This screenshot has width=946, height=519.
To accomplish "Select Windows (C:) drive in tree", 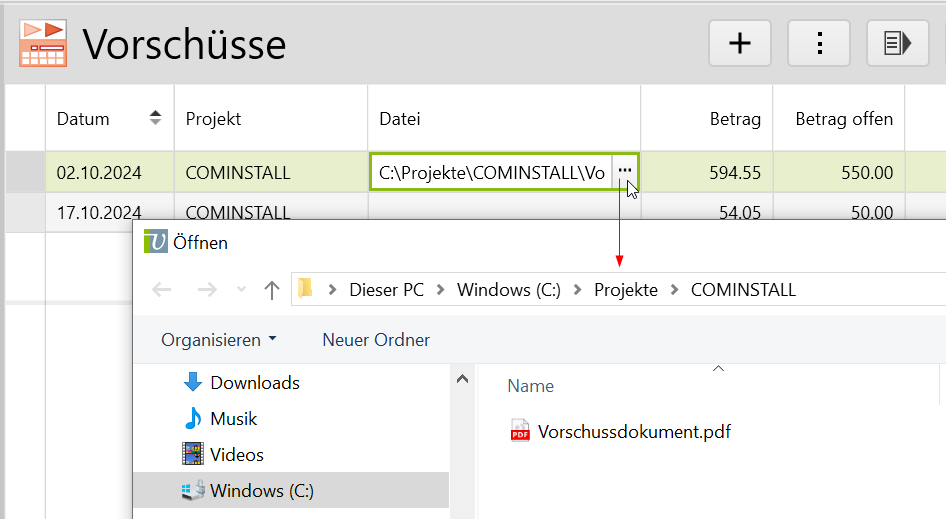I will pos(261,491).
